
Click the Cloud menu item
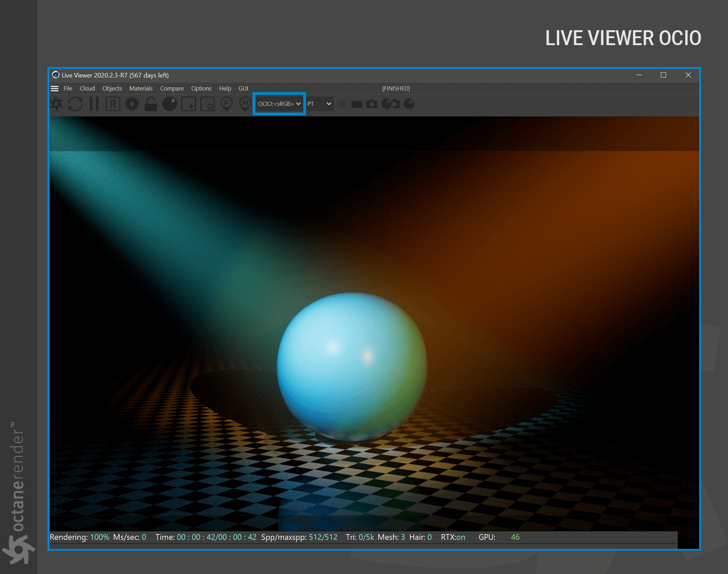click(x=87, y=88)
